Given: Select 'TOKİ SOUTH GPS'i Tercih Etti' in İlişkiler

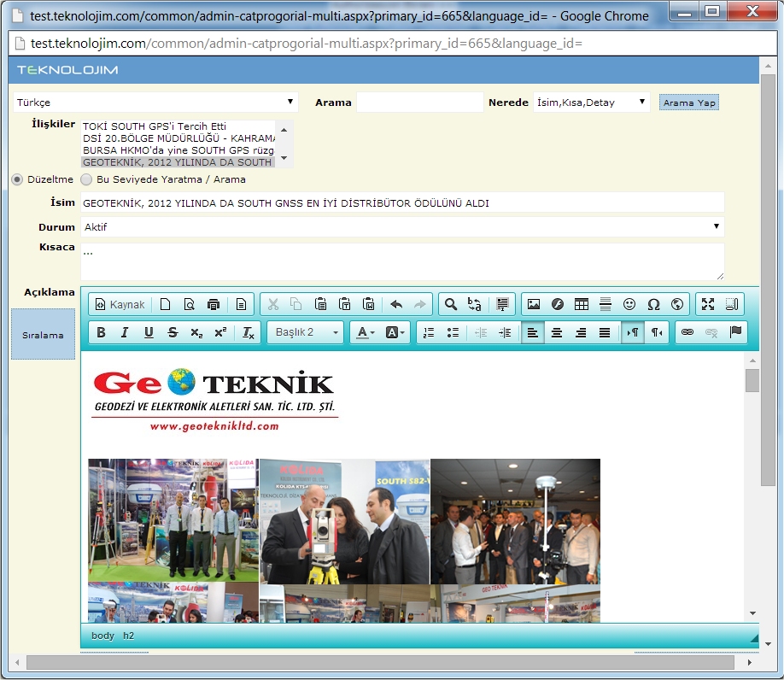Looking at the screenshot, I should point(178,126).
